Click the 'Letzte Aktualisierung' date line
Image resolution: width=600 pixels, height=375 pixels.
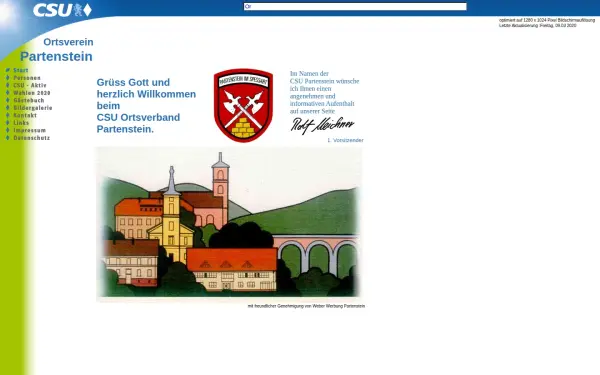click(x=537, y=25)
